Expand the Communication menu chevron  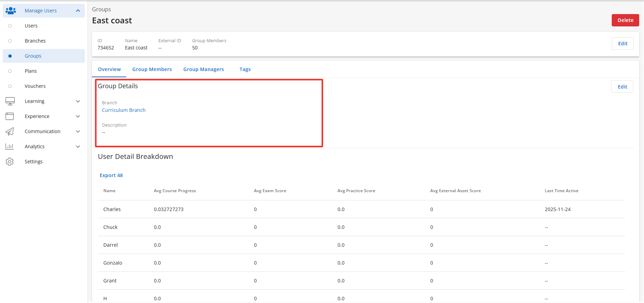(x=78, y=131)
